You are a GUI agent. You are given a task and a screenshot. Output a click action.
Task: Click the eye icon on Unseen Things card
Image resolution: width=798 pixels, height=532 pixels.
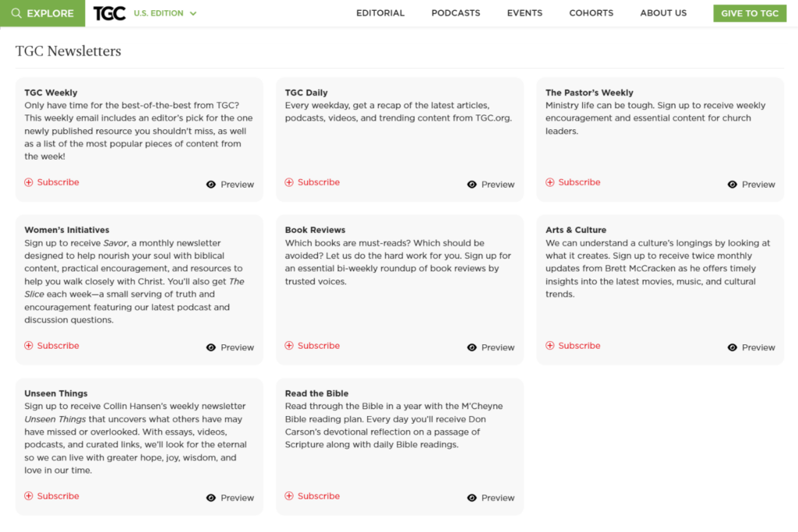[210, 498]
